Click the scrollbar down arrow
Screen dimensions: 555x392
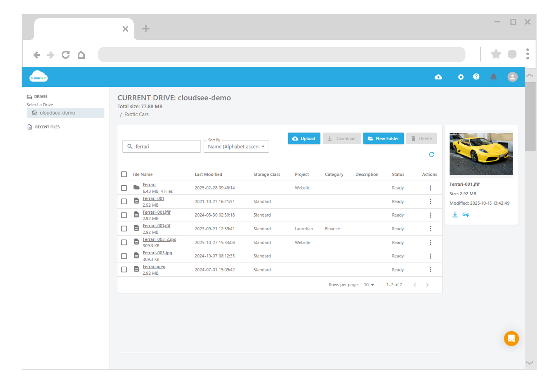click(530, 363)
